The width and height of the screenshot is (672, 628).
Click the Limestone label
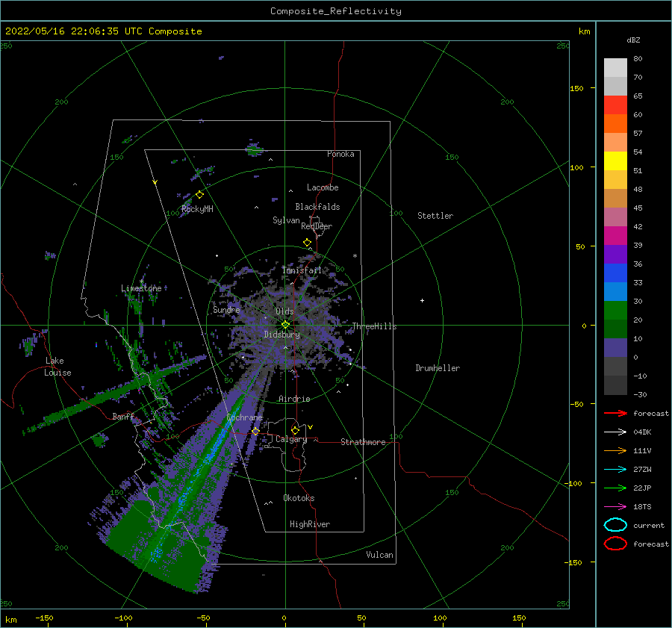coord(141,288)
